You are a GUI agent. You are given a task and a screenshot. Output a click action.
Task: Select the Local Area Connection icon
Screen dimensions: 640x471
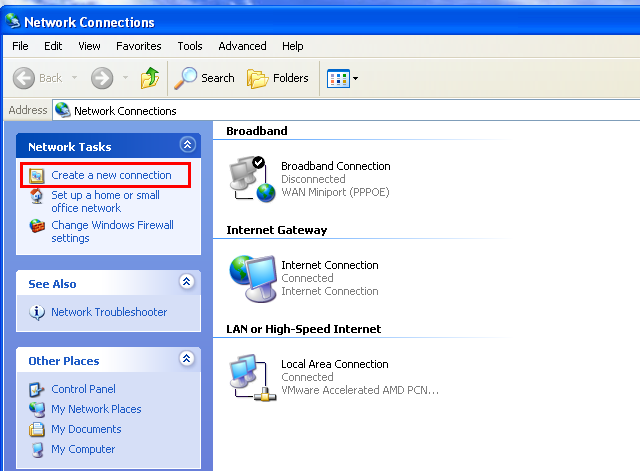(253, 378)
